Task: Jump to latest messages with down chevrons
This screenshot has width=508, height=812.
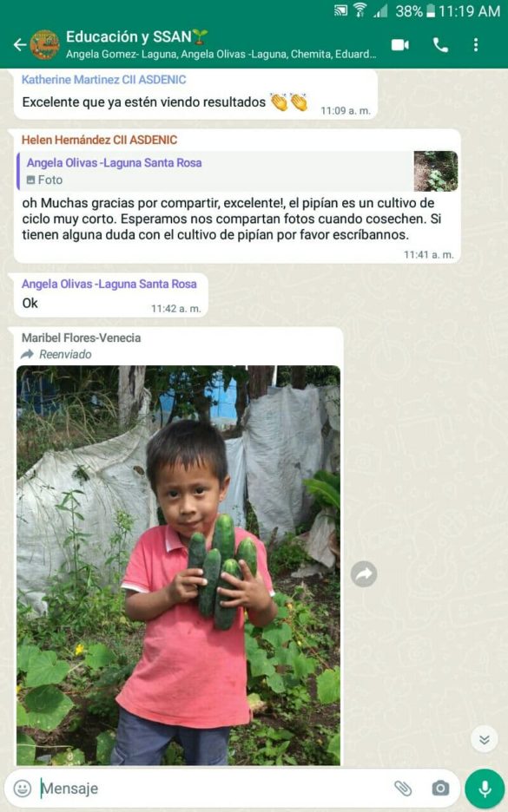Action: pos(485,739)
